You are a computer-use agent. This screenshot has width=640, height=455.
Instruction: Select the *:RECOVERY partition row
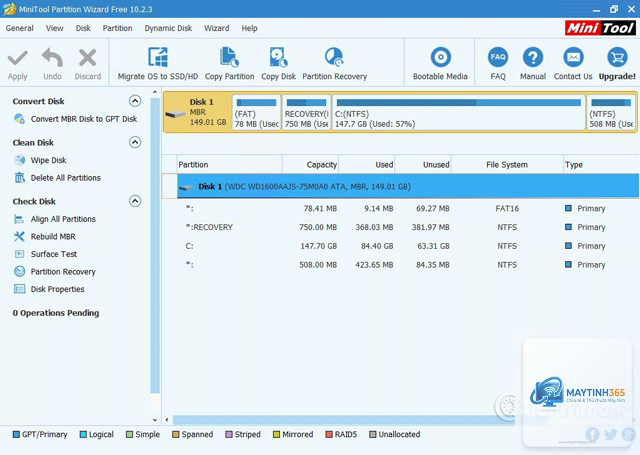pyautogui.click(x=408, y=227)
